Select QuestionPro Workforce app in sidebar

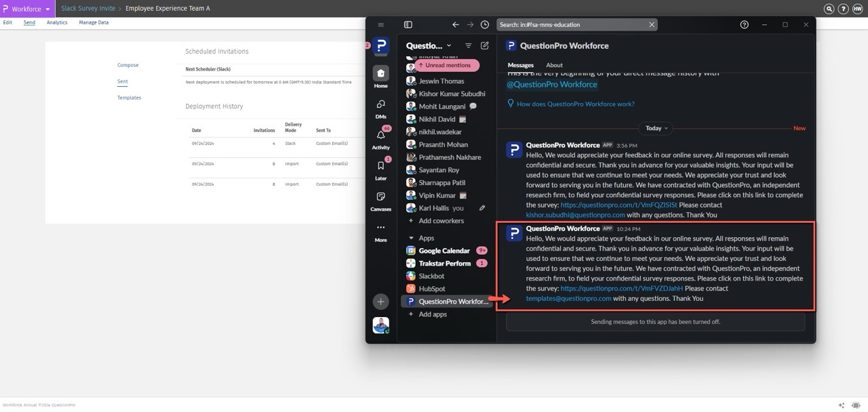pos(448,302)
